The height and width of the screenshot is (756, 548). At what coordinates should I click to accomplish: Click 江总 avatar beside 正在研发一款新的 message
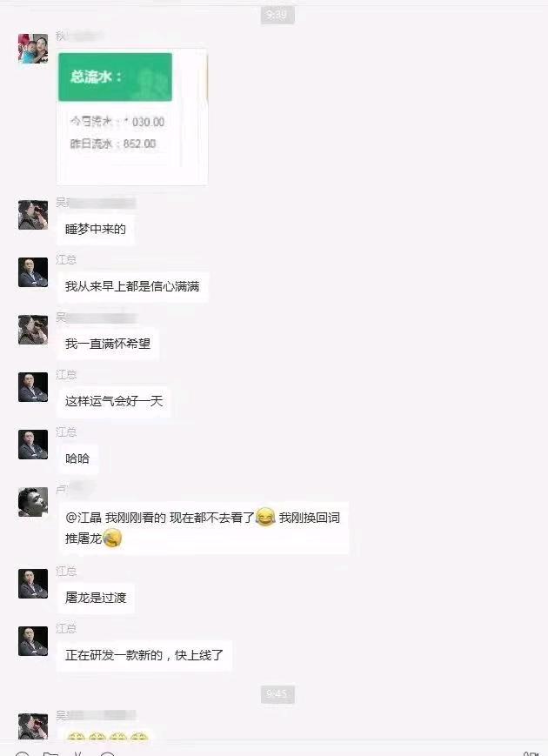[x=33, y=641]
